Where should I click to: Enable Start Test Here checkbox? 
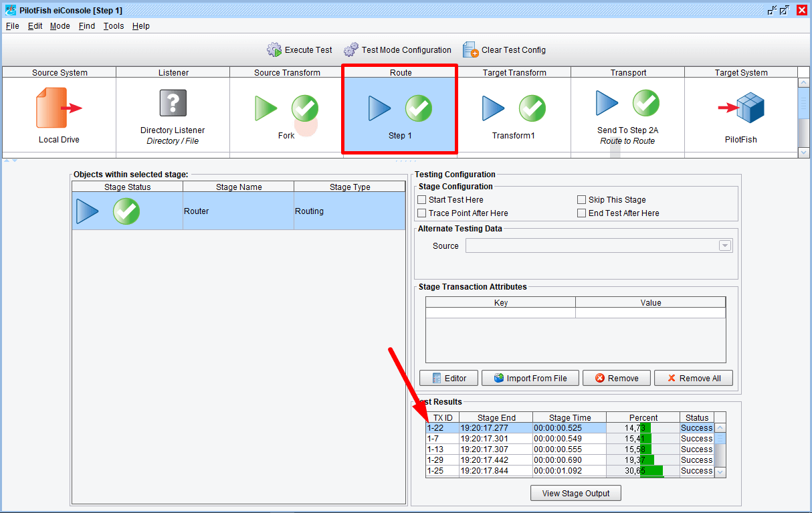tap(422, 200)
